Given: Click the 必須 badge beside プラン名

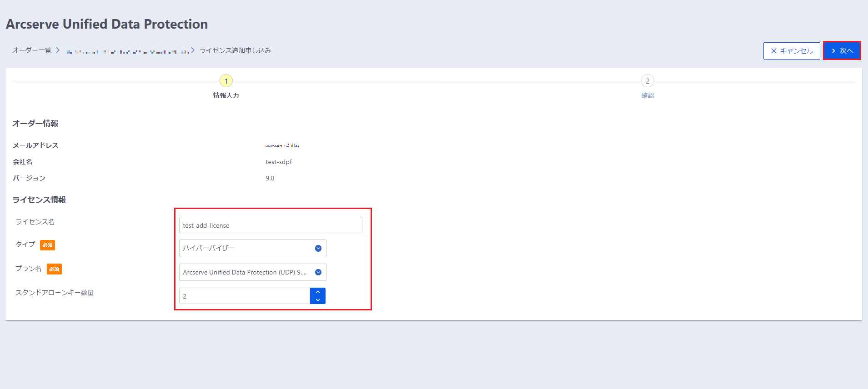Looking at the screenshot, I should pos(55,269).
